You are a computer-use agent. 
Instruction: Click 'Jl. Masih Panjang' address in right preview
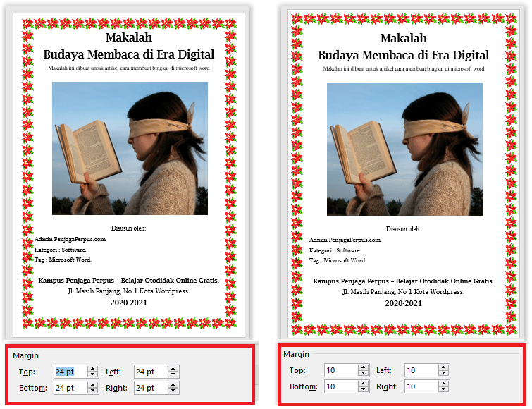point(404,291)
